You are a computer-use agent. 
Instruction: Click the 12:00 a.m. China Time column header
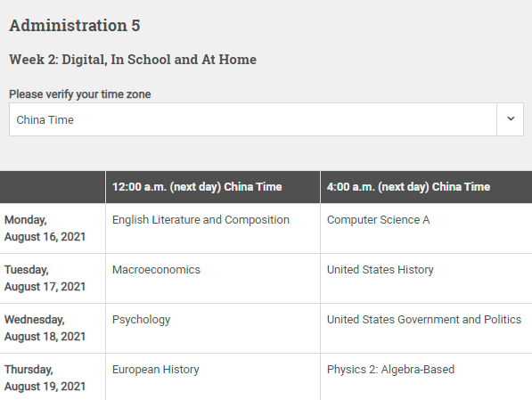point(213,187)
